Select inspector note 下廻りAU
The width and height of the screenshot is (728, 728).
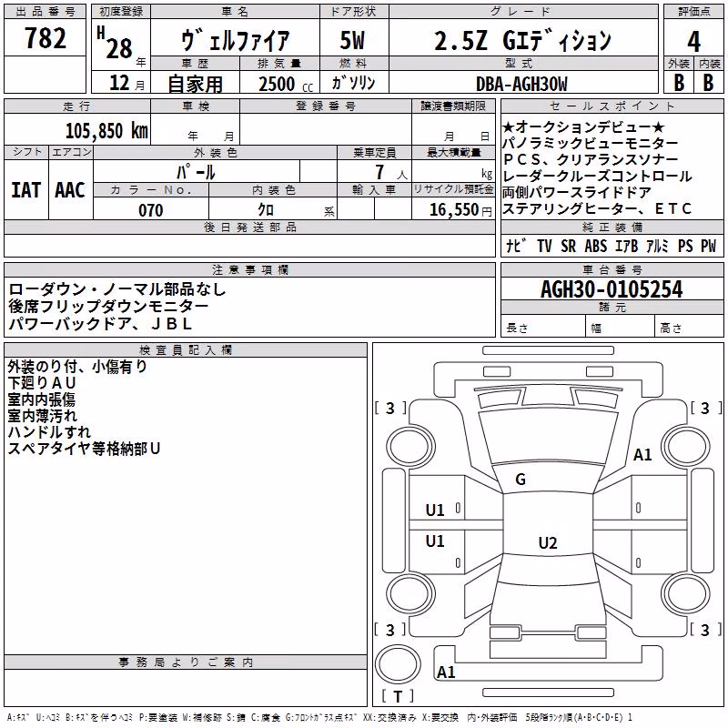point(41,383)
